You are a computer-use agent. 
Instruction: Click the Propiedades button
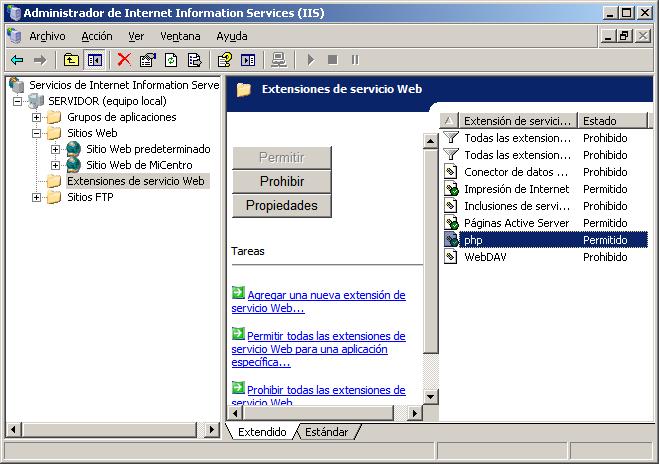(x=281, y=205)
